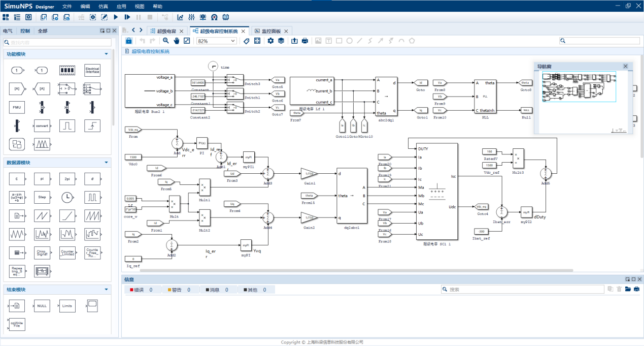Pick the clock source block
Screen dimensions: 644x346
point(67,196)
